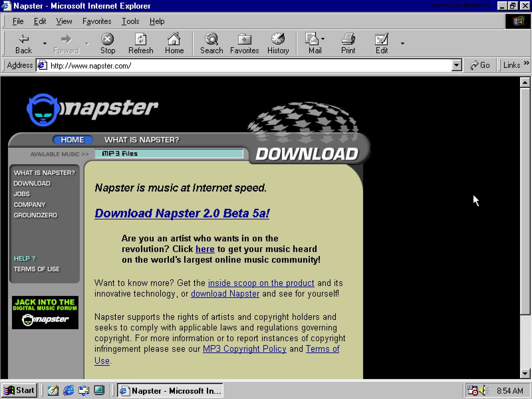Click the Windows logo throbber

(518, 21)
